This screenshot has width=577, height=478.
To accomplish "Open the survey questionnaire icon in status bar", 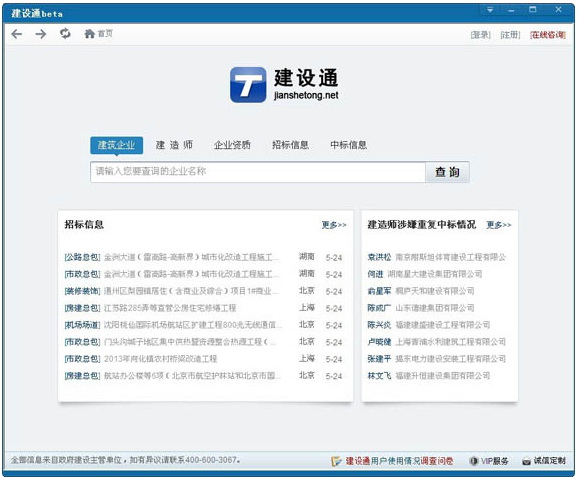I will pos(336,461).
